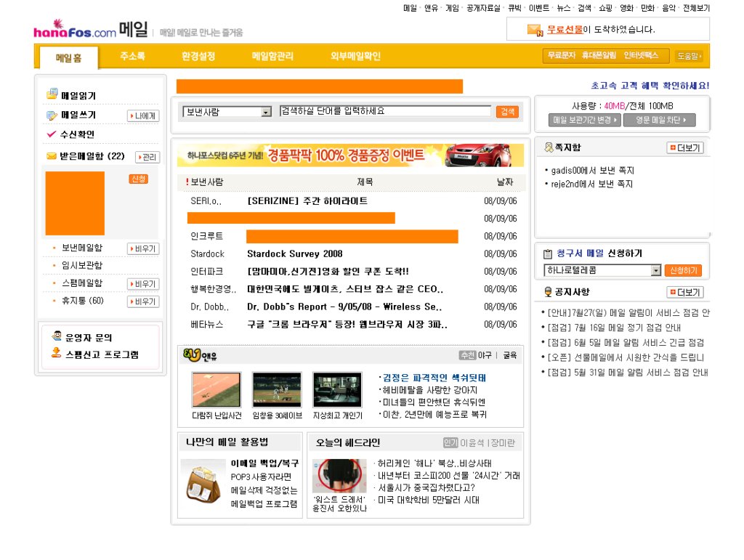
Task: Click 무료문자 in the yellow bar
Action: [562, 55]
